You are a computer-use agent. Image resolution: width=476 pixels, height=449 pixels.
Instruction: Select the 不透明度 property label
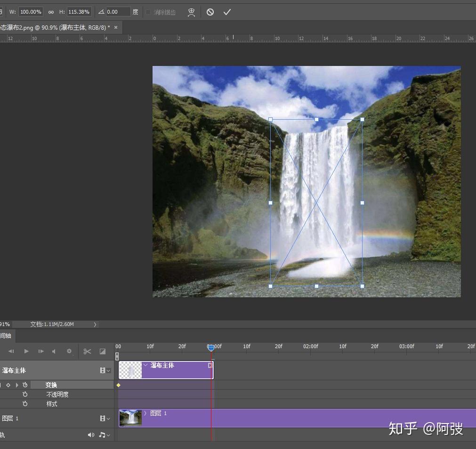pyautogui.click(x=57, y=394)
